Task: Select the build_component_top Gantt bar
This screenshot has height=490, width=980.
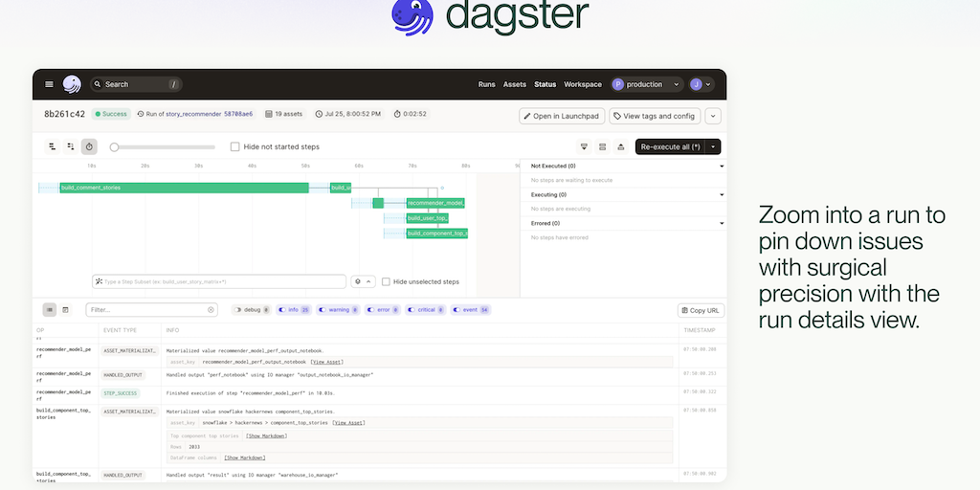Action: 436,234
